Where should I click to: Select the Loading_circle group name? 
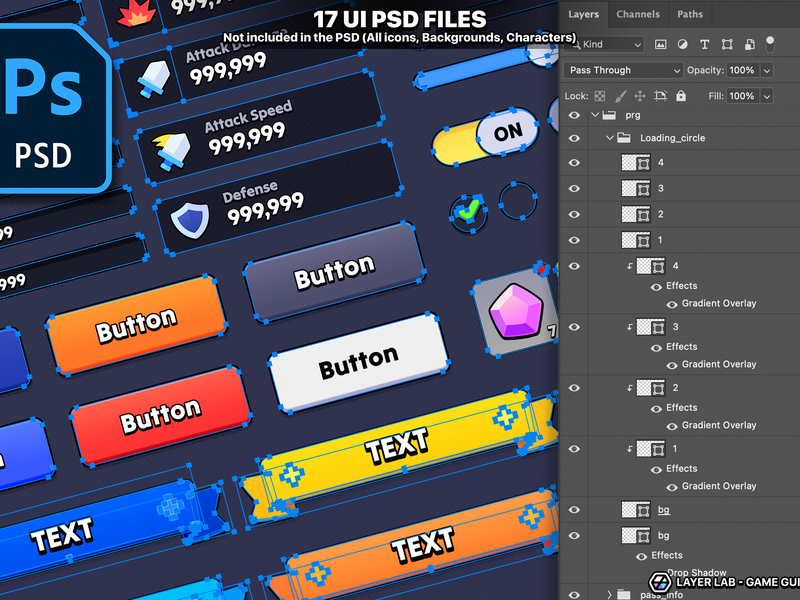tap(672, 138)
